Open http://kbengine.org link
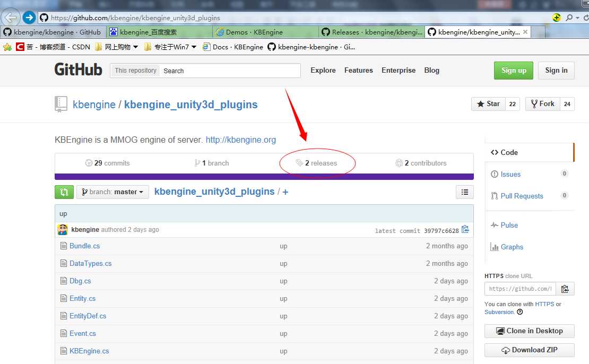589x364 pixels. tap(241, 140)
